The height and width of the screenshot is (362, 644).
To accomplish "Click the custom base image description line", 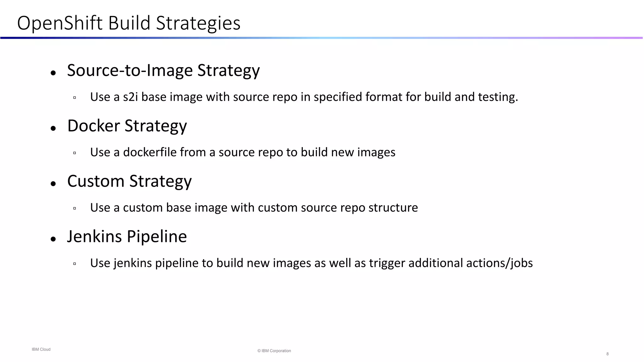I will coord(254,208).
